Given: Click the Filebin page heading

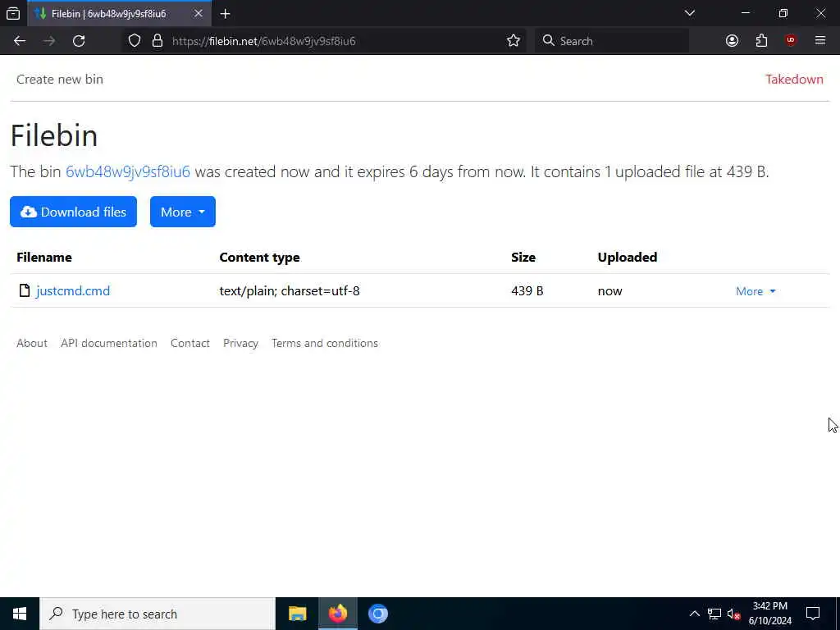Looking at the screenshot, I should coord(54,135).
